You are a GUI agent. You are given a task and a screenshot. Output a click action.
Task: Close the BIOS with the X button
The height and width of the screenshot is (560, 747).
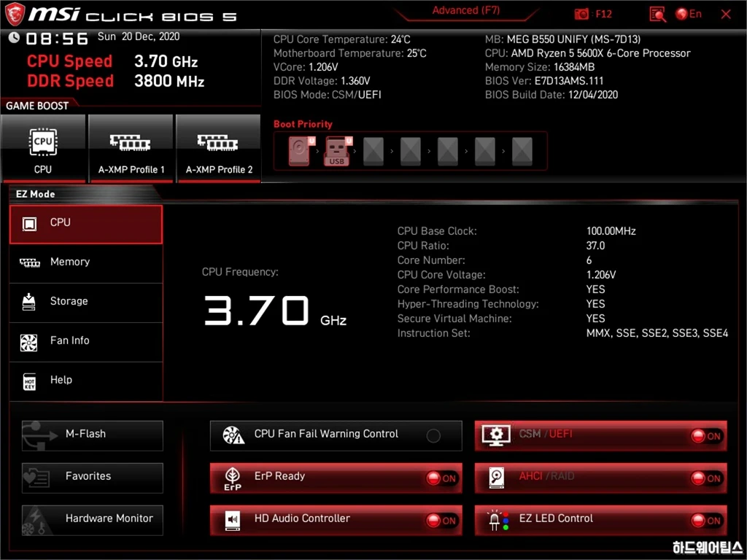[x=726, y=15]
